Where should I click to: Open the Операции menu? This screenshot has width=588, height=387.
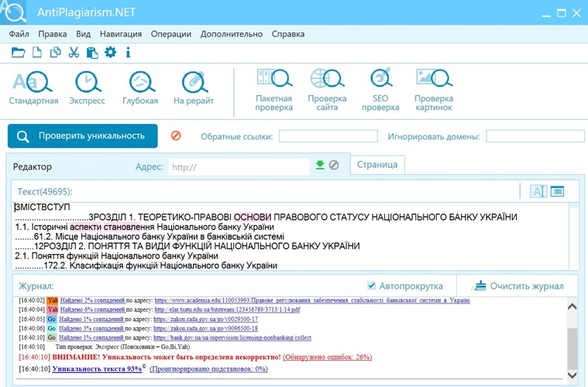point(171,34)
